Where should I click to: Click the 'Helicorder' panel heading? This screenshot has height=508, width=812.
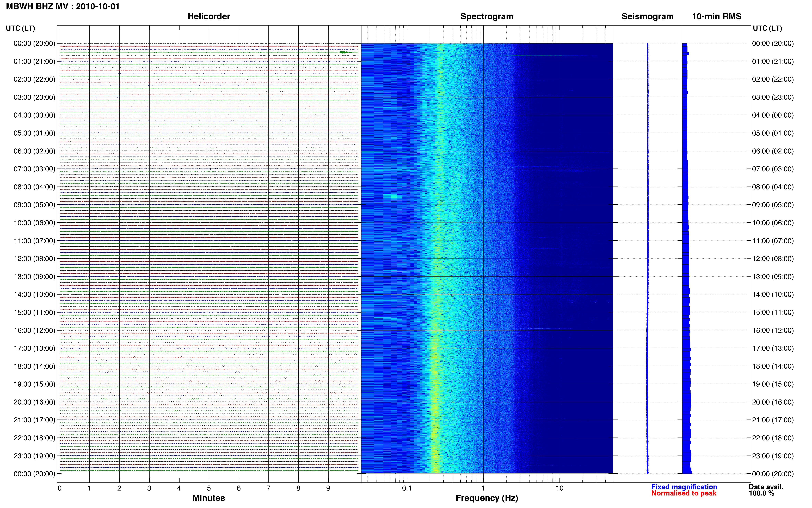tap(209, 16)
